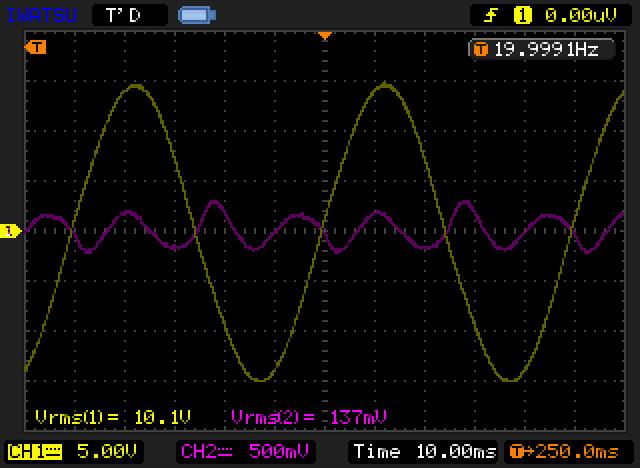Open the Time 10.00ms timebase setting
The width and height of the screenshot is (640, 468).
pyautogui.click(x=424, y=452)
